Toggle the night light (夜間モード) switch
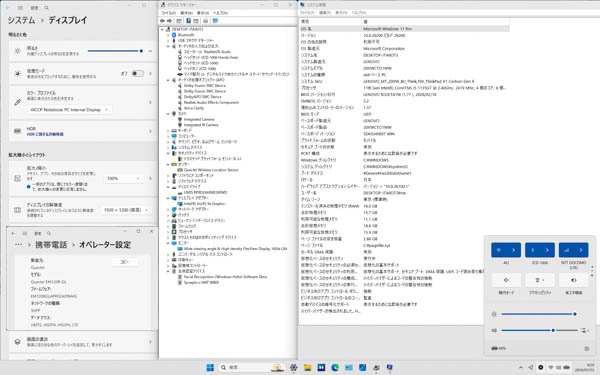Screen dimensions: 600x375 pyautogui.click(x=138, y=73)
